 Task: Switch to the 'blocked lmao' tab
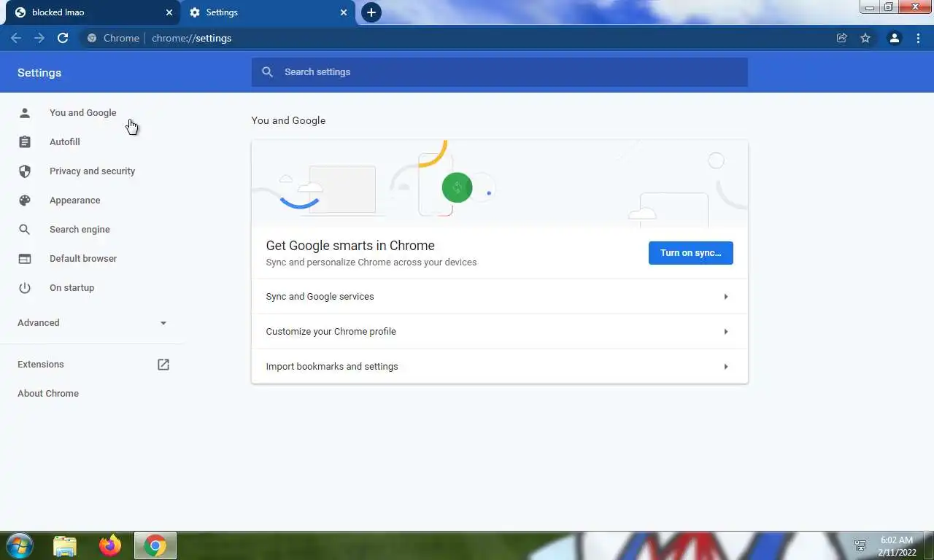pyautogui.click(x=91, y=12)
